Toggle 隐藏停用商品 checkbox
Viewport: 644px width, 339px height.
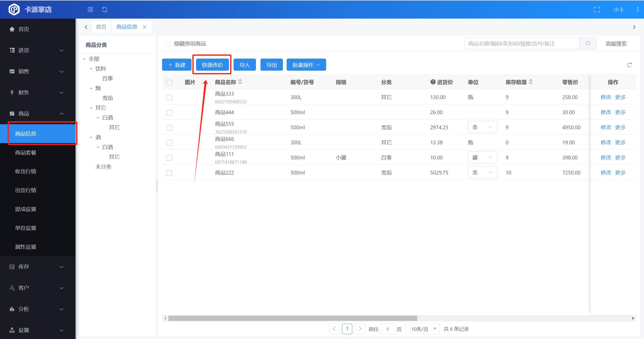pyautogui.click(x=168, y=44)
